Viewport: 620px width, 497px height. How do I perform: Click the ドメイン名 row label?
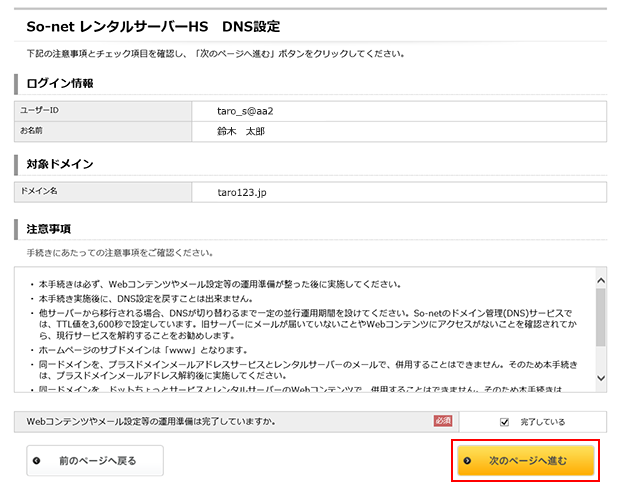40,191
